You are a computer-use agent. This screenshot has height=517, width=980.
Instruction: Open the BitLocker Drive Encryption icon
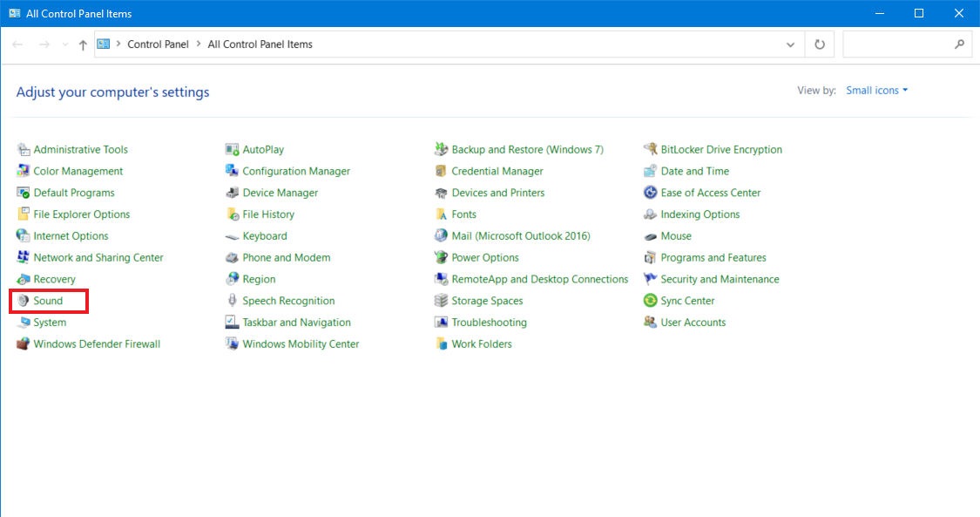point(650,149)
